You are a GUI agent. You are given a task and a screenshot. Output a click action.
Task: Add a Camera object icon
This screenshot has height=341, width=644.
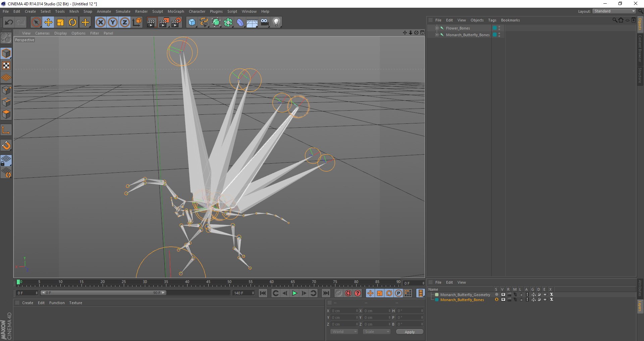264,22
